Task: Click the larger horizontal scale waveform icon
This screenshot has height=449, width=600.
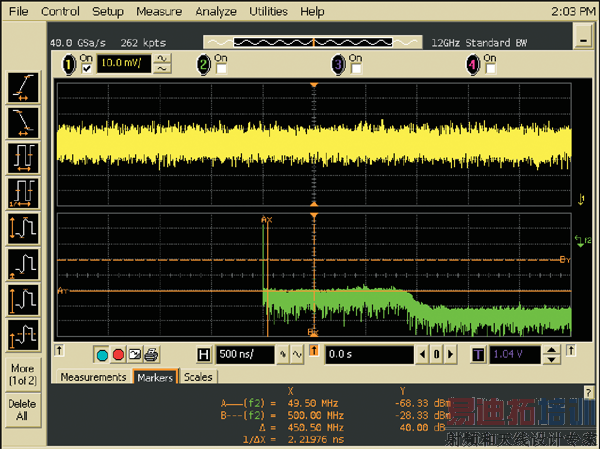Action: pos(297,355)
